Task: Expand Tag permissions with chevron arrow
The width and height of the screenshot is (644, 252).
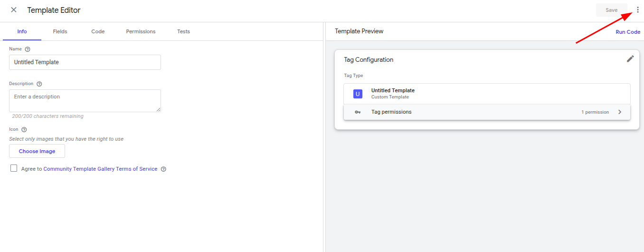Action: tap(620, 112)
